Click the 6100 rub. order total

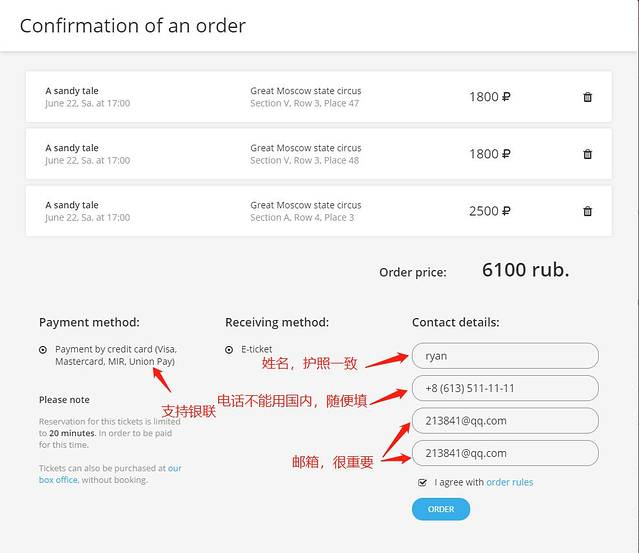(x=525, y=270)
